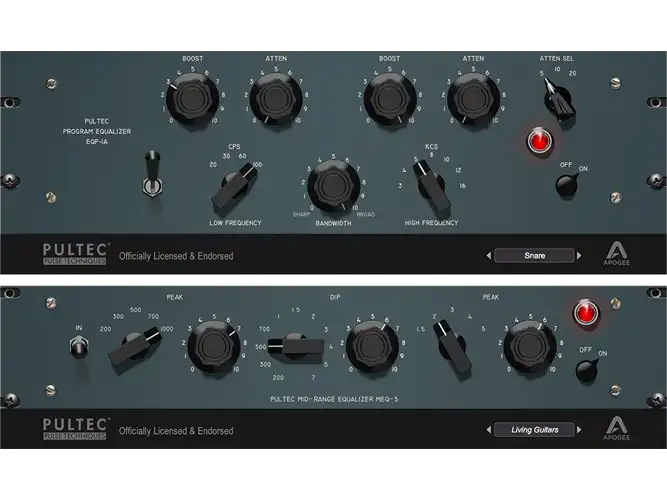Image resolution: width=667 pixels, height=500 pixels.
Task: Click the CPS low frequency selector knob
Action: (234, 186)
